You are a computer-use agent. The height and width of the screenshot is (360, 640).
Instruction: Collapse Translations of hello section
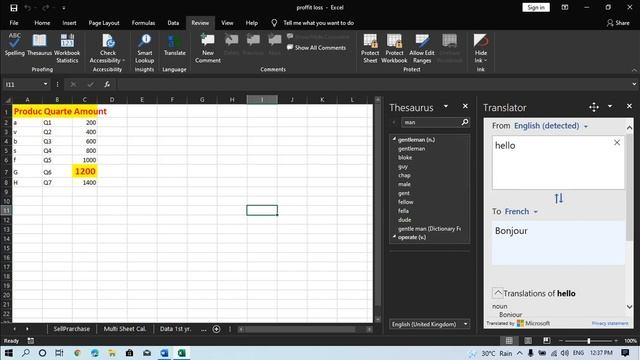(x=498, y=293)
